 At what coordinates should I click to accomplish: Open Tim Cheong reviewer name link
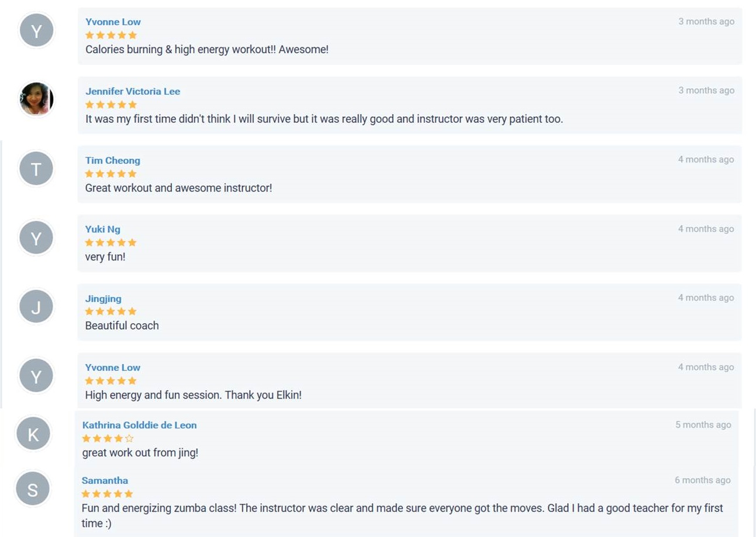coord(113,160)
